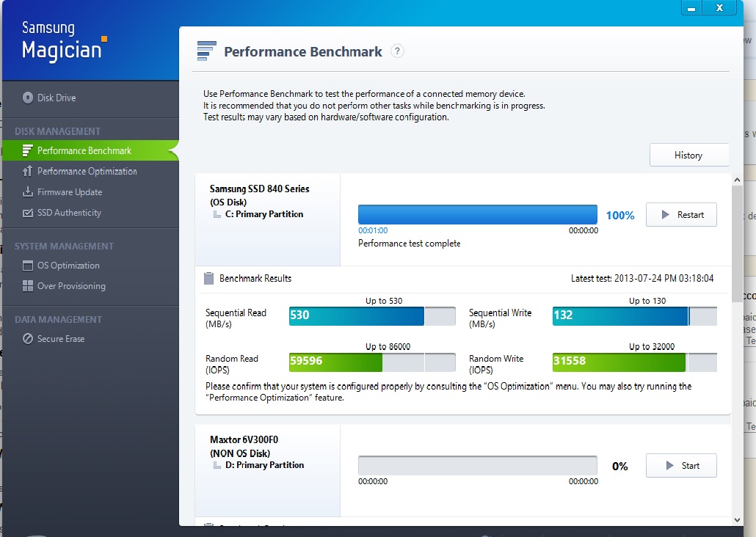Click the Sequential Write result bar 132
The height and width of the screenshot is (537, 756).
pyautogui.click(x=634, y=316)
